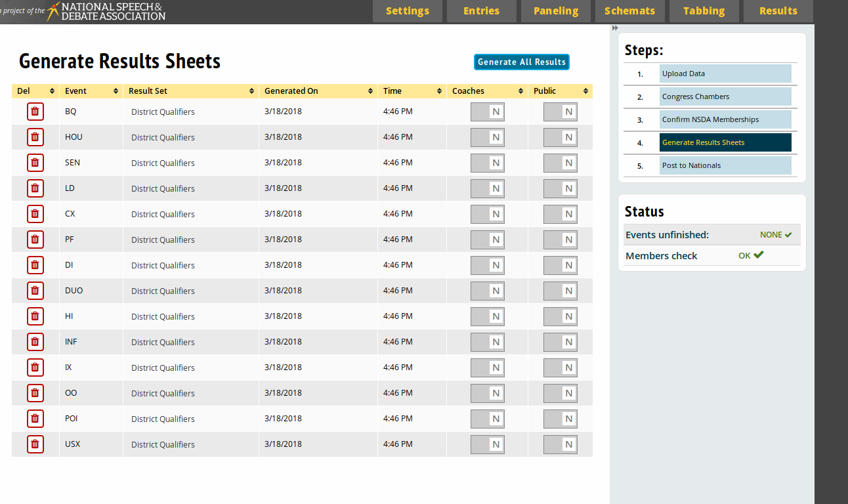Screen dimensions: 848x504
Task: Open the Tabbing menu
Action: [x=704, y=11]
